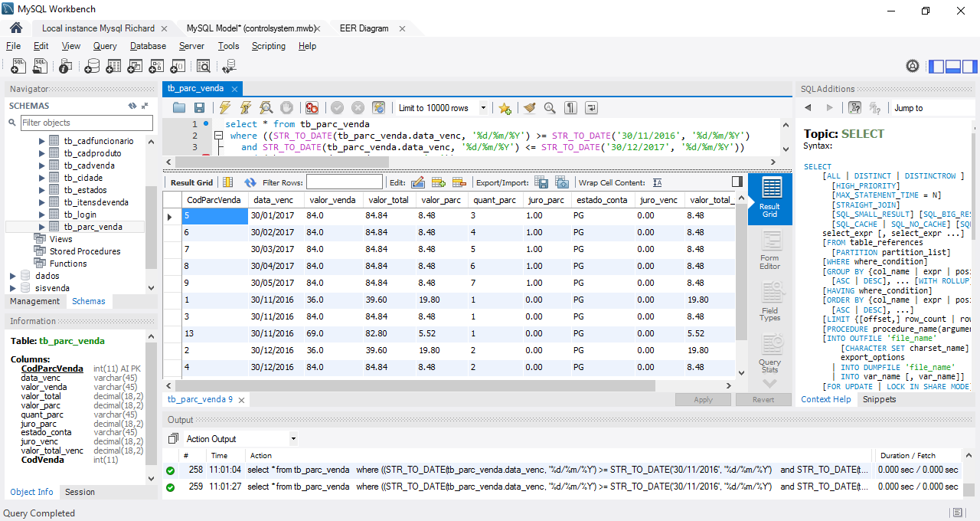980x521 pixels.
Task: Toggle the bottom output panel
Action: pos(953,66)
